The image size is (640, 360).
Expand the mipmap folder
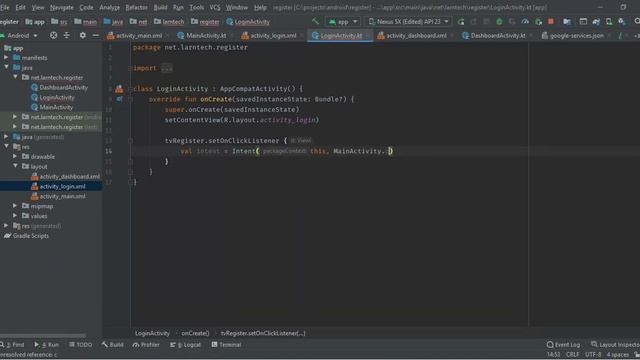click(15, 206)
